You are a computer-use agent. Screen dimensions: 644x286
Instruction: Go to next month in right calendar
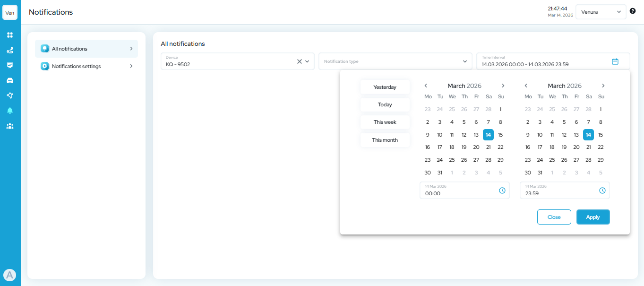[x=603, y=86]
